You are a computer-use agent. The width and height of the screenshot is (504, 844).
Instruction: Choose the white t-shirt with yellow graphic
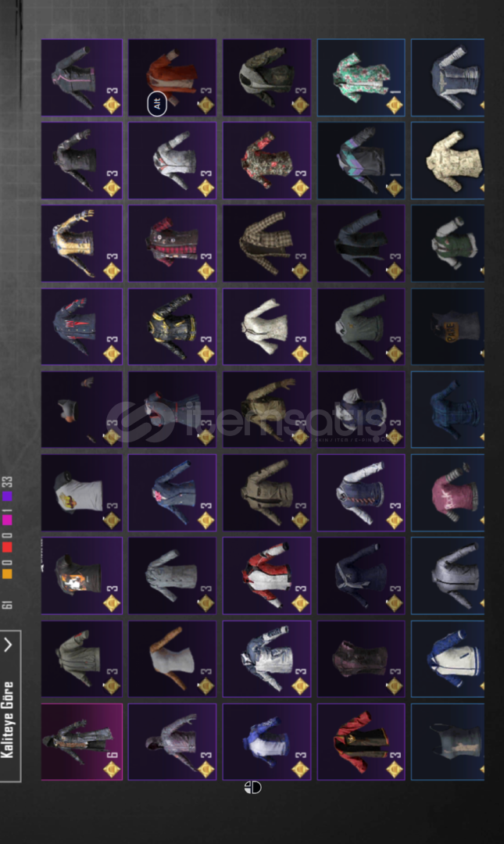tap(82, 492)
